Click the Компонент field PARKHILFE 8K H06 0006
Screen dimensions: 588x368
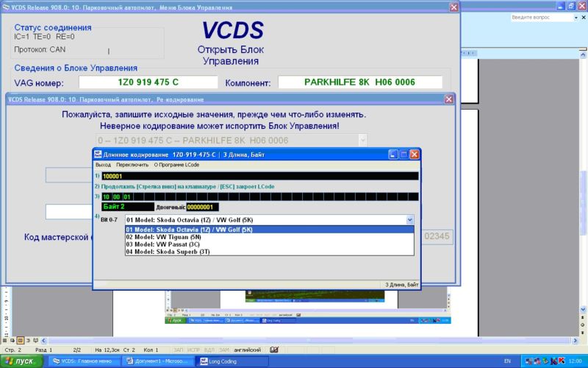[360, 82]
